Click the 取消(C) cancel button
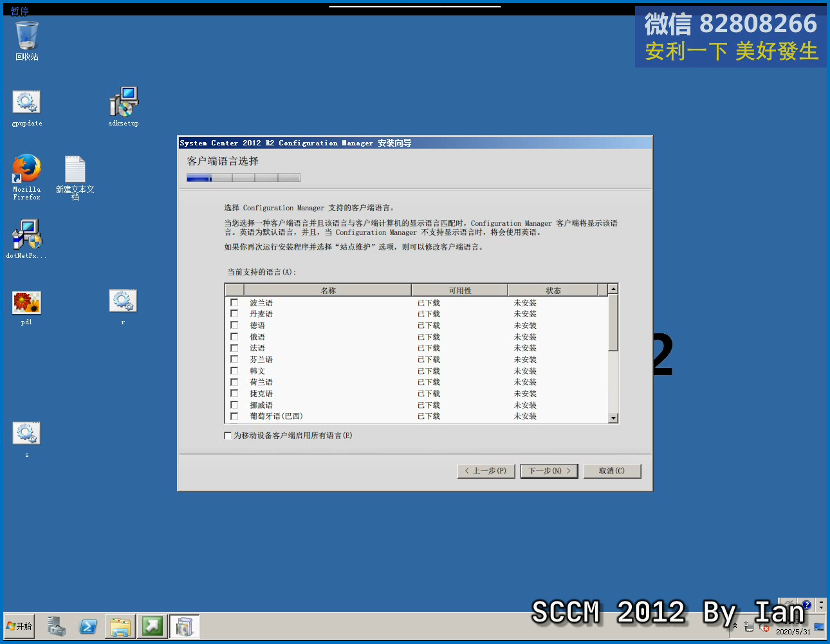Viewport: 830px width, 644px height. coord(612,471)
